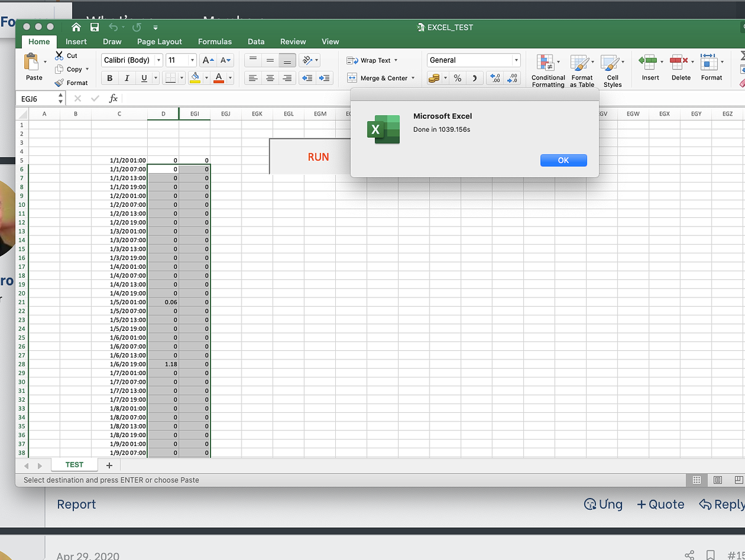Increase decimal places
Viewport: 745px width, 560px height.
[495, 78]
